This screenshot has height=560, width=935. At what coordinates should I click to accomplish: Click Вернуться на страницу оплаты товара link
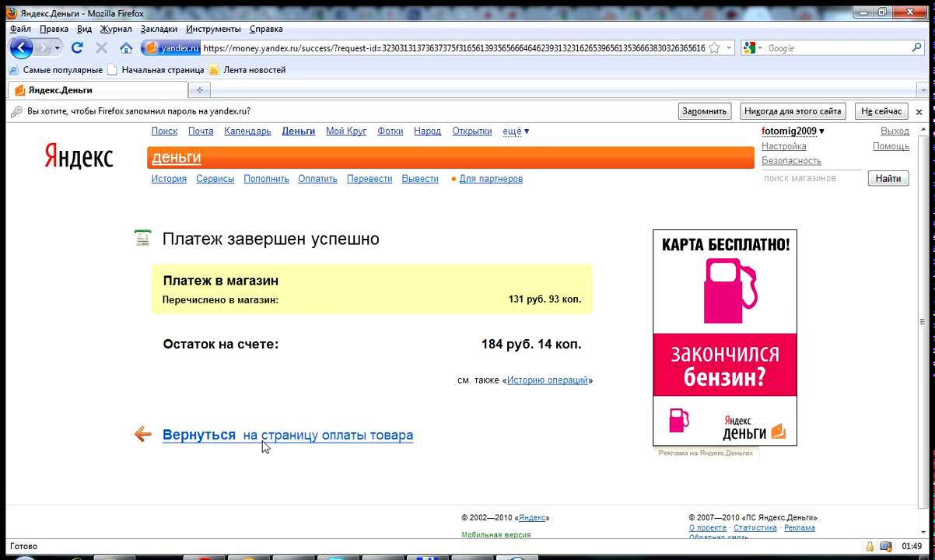click(x=288, y=435)
